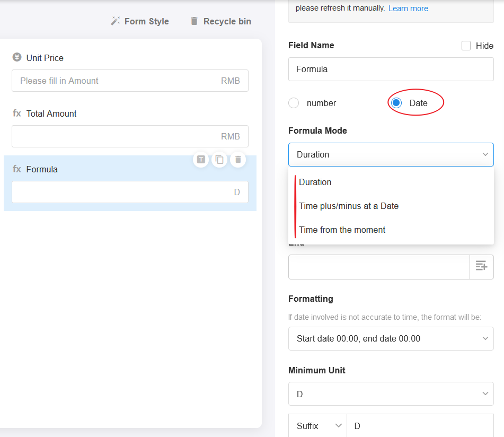
Task: Select the number radio button
Action: click(x=294, y=103)
